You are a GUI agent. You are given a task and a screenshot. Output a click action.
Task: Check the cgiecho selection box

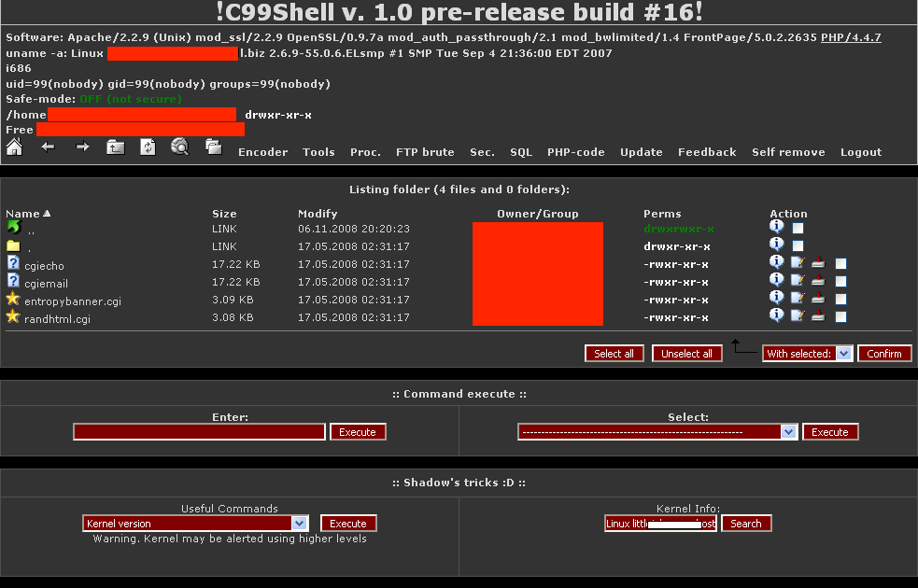tap(840, 264)
